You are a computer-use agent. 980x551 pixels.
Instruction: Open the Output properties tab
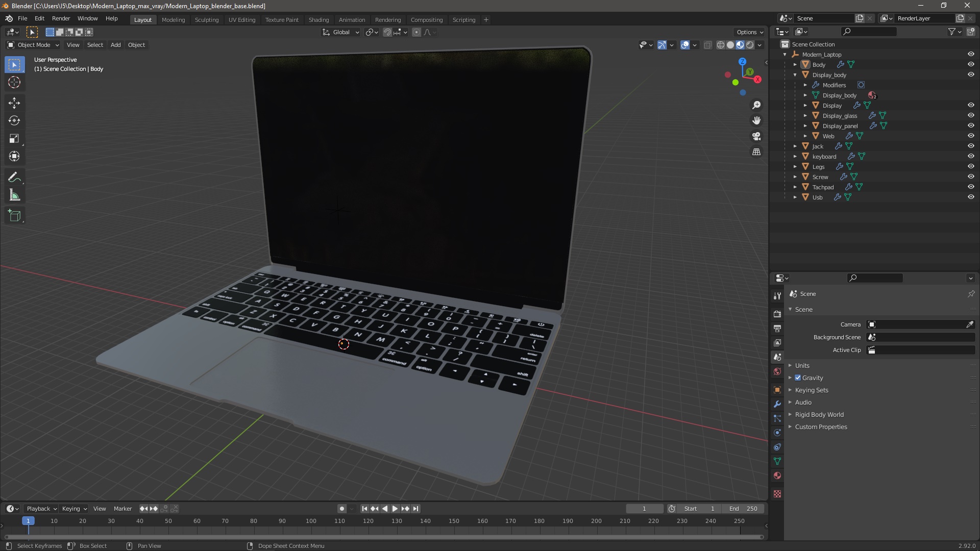777,329
